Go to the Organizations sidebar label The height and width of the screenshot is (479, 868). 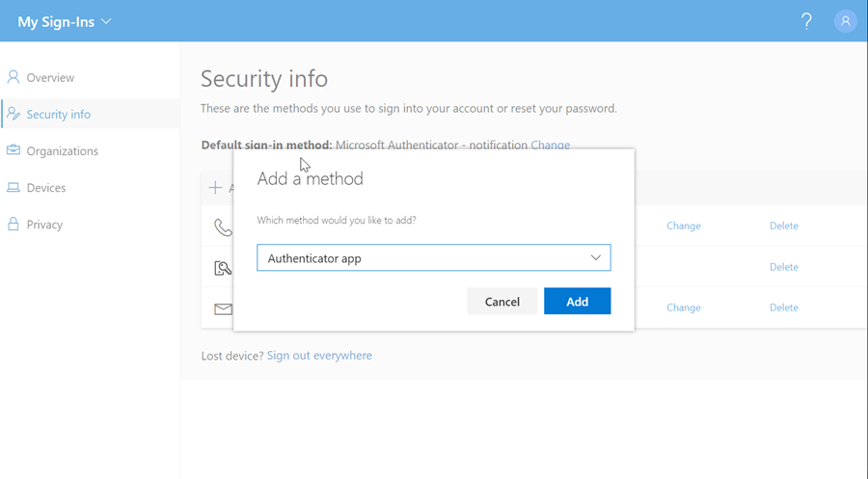click(x=62, y=151)
